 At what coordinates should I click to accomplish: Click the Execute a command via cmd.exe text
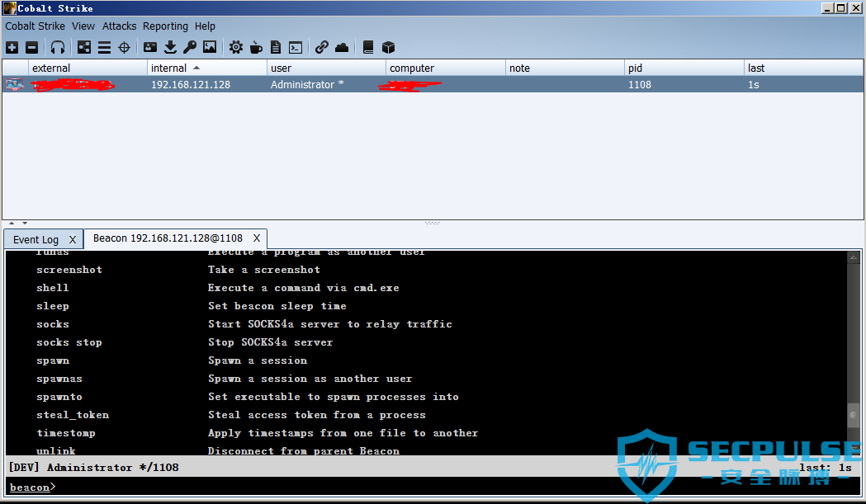click(x=304, y=288)
